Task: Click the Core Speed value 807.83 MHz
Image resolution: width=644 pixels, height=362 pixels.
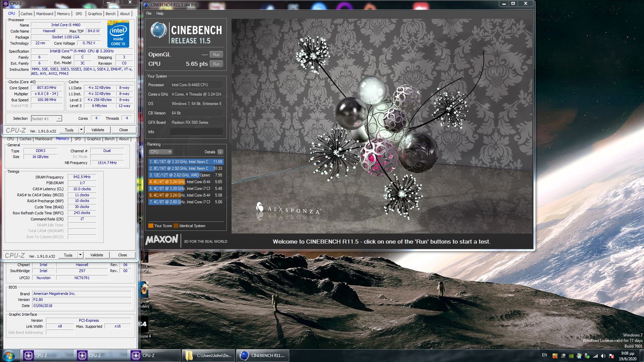Action: (47, 88)
